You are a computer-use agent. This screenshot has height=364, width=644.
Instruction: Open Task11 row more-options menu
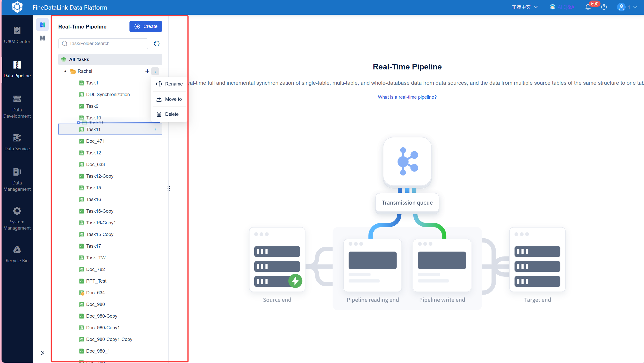tap(155, 130)
